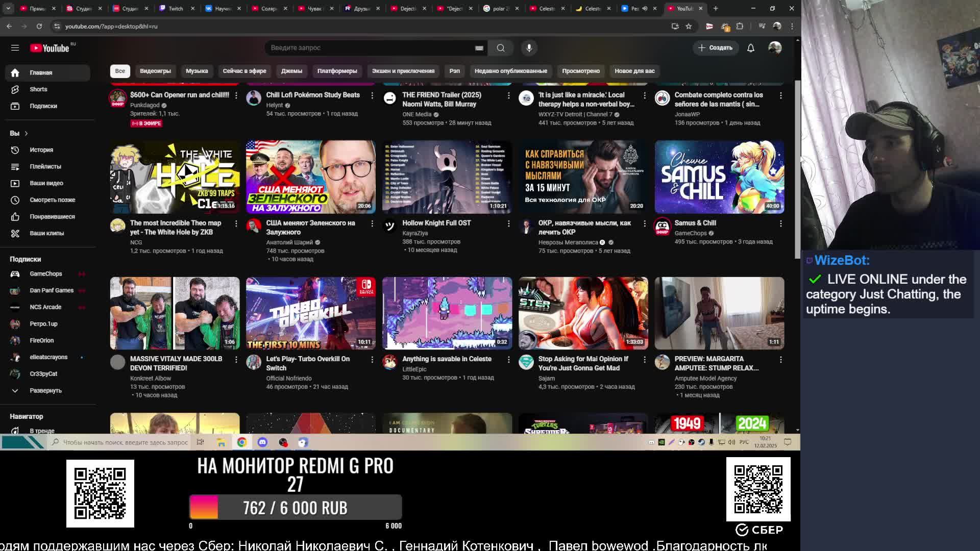The image size is (980, 551).
Task: Expand the Вы section chevron
Action: [x=26, y=133]
